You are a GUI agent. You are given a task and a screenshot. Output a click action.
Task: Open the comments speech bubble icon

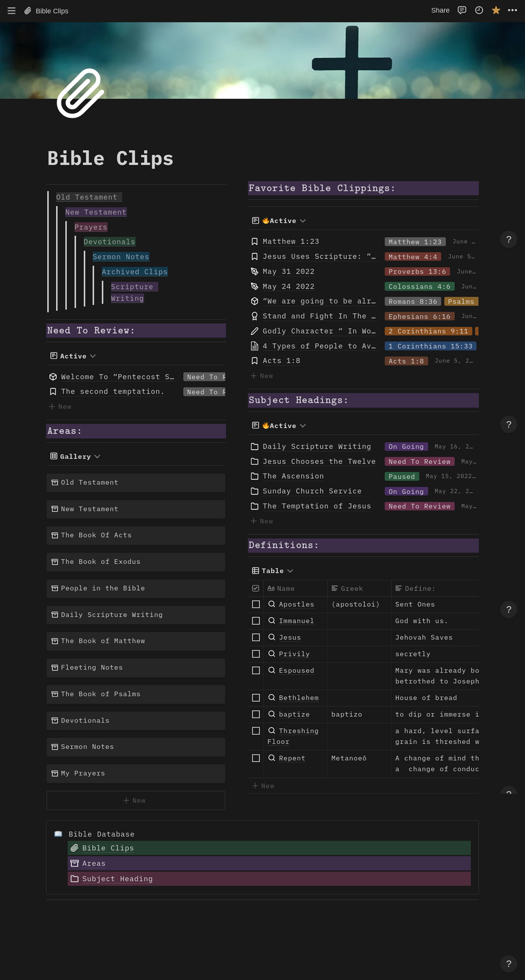click(462, 11)
